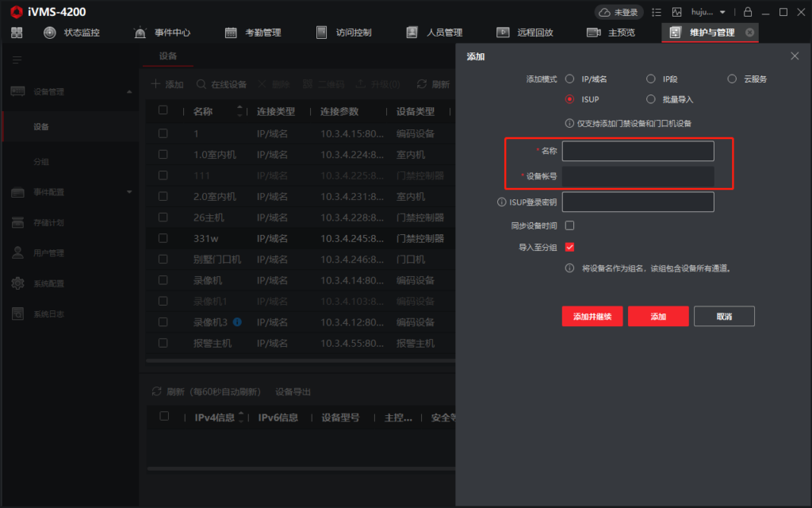
Task: Choose the 批量导入 add mode
Action: point(650,99)
